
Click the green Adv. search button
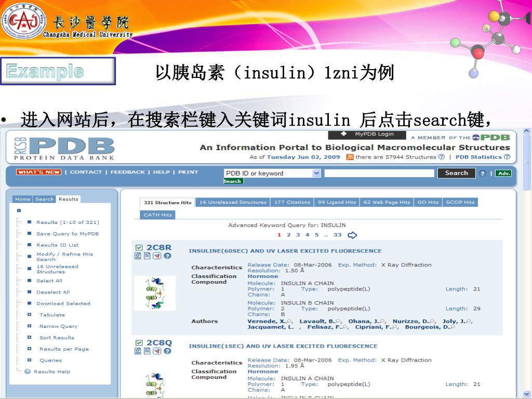tap(503, 174)
